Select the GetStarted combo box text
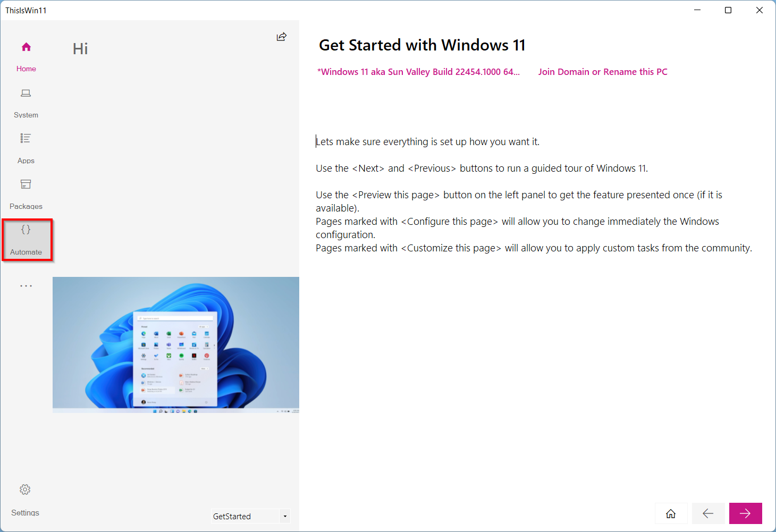This screenshot has width=776, height=532. click(245, 516)
